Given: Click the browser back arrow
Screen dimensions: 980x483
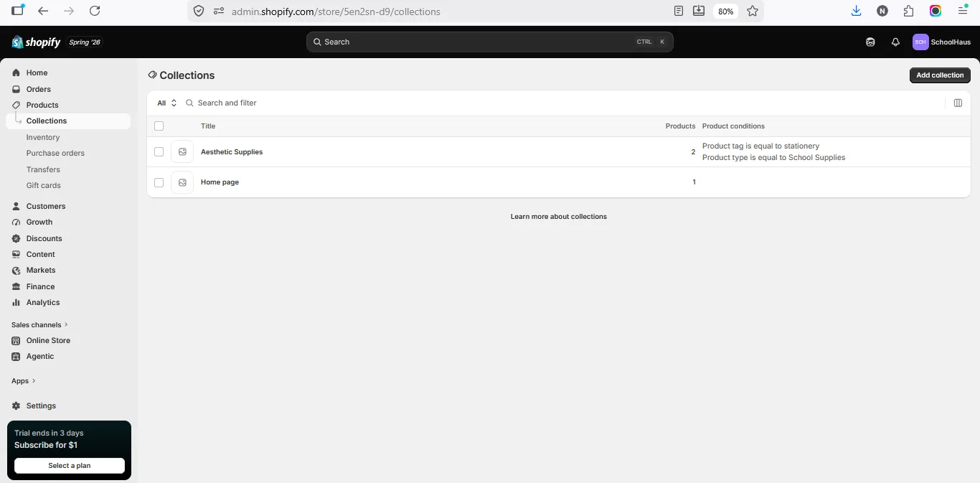Looking at the screenshot, I should click(x=43, y=11).
